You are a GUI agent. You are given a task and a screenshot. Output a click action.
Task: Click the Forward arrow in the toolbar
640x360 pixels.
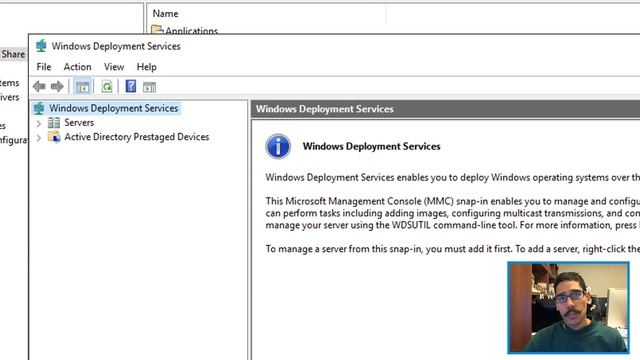pyautogui.click(x=57, y=87)
